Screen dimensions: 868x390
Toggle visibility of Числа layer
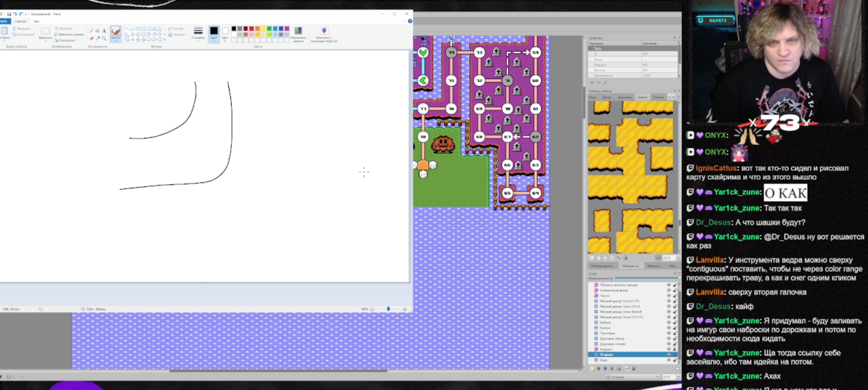point(668,296)
